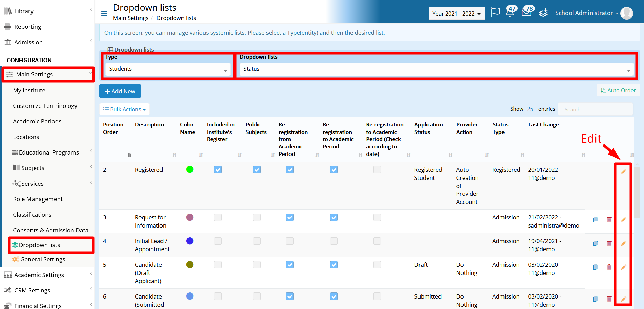Image resolution: width=644 pixels, height=309 pixels.
Task: Delete Candidate (Draft Applicant) row
Action: tap(609, 267)
